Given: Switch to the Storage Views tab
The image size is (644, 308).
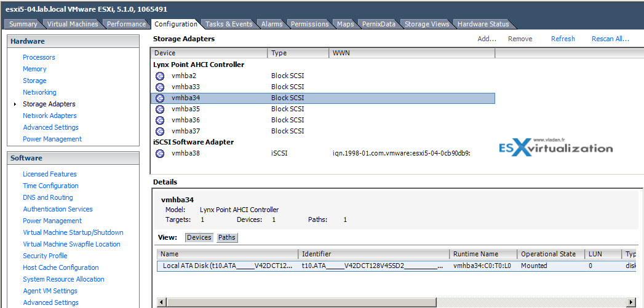Looking at the screenshot, I should point(427,24).
